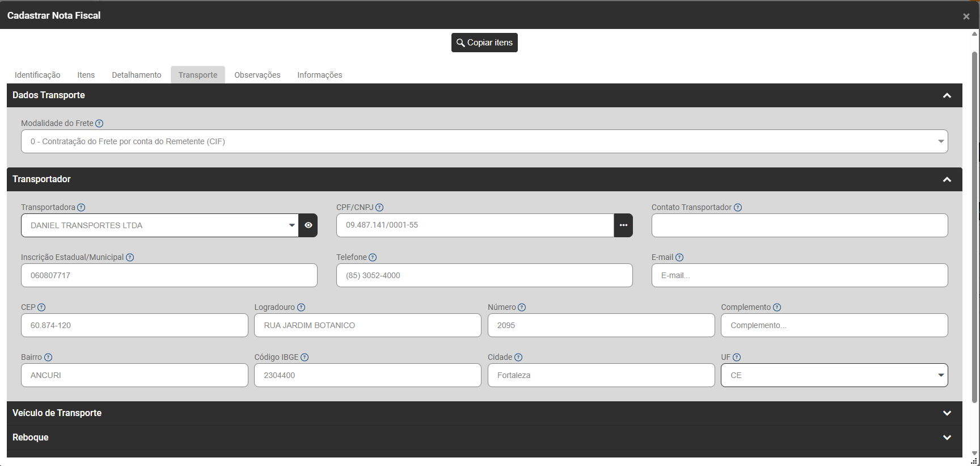Click the Logradouro input field

pyautogui.click(x=367, y=325)
